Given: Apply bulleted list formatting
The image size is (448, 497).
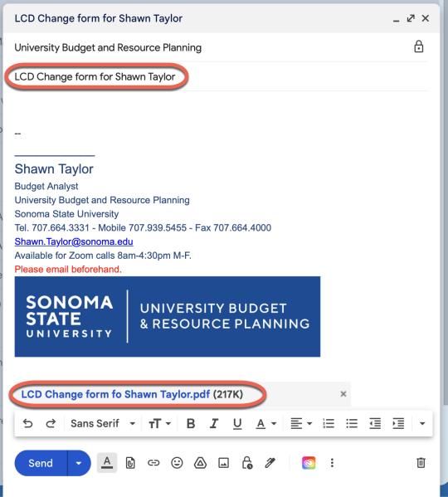Looking at the screenshot, I should click(352, 423).
